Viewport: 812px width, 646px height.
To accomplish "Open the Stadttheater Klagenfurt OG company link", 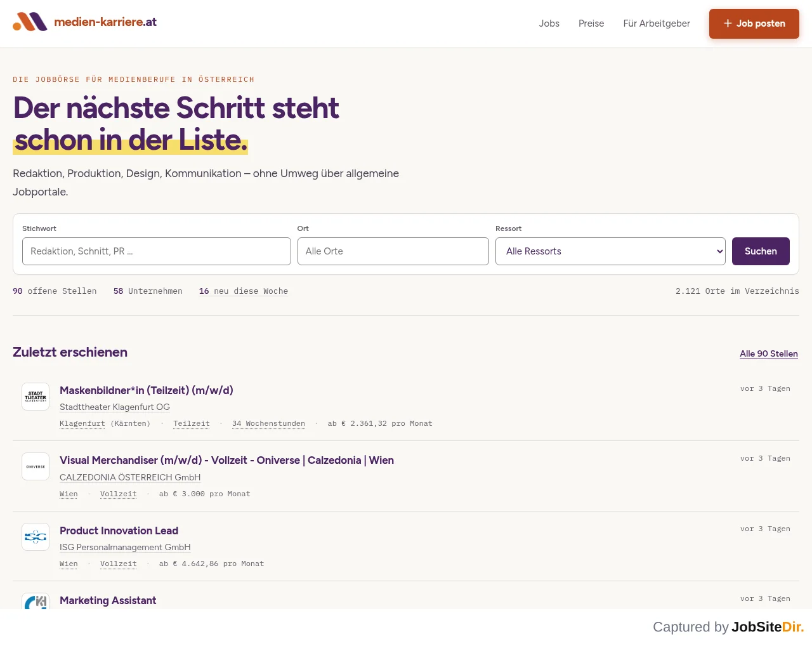I will [115, 407].
